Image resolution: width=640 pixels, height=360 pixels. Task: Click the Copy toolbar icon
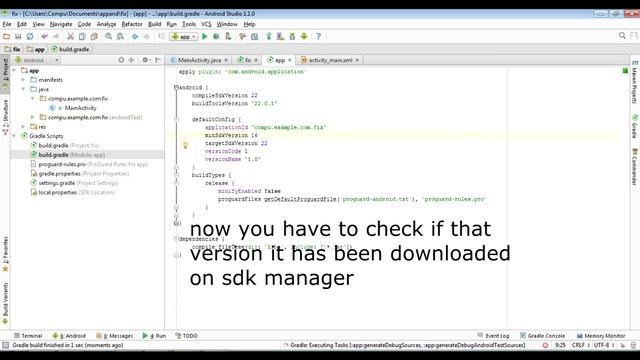pos(82,36)
